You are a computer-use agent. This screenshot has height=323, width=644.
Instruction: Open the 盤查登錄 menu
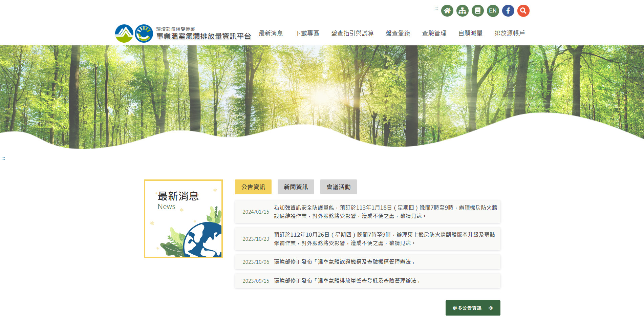pyautogui.click(x=398, y=33)
